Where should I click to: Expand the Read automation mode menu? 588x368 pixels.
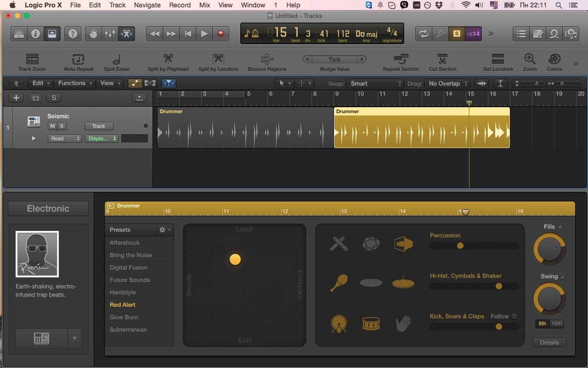click(x=65, y=138)
